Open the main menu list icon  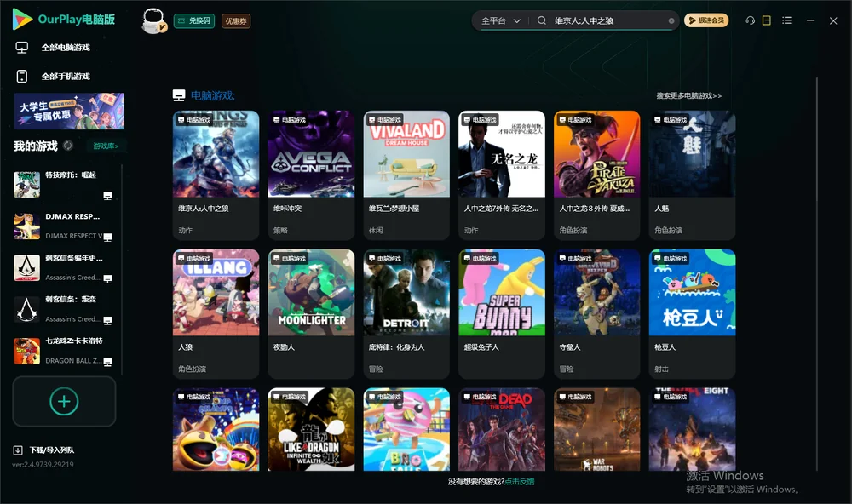click(786, 20)
